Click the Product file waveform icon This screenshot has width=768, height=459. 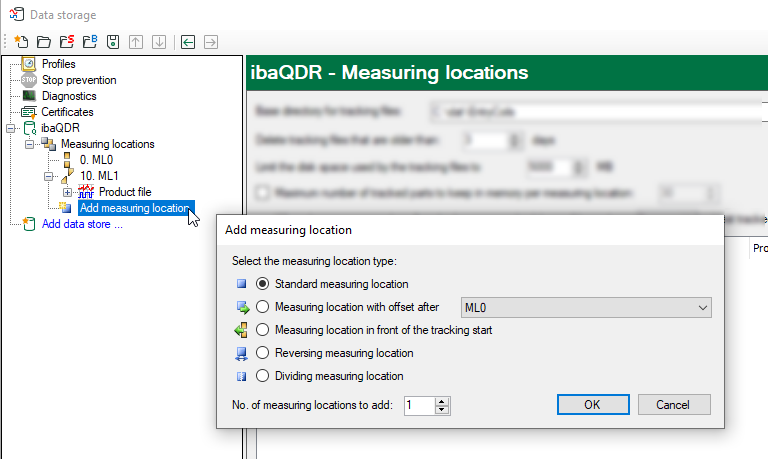[x=86, y=192]
